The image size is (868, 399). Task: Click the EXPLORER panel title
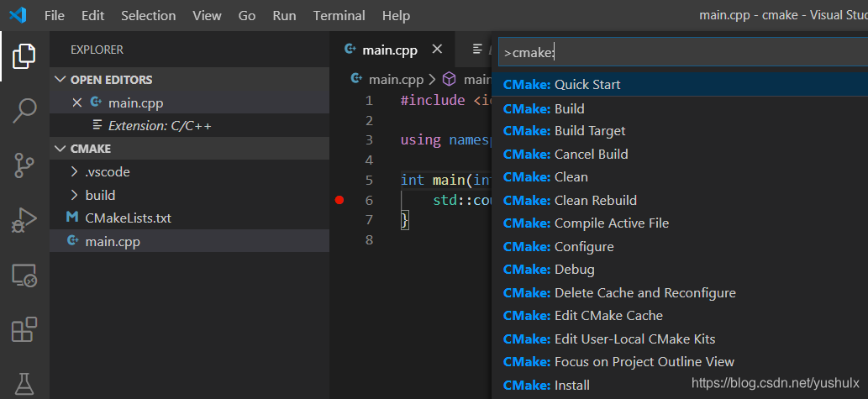(97, 50)
